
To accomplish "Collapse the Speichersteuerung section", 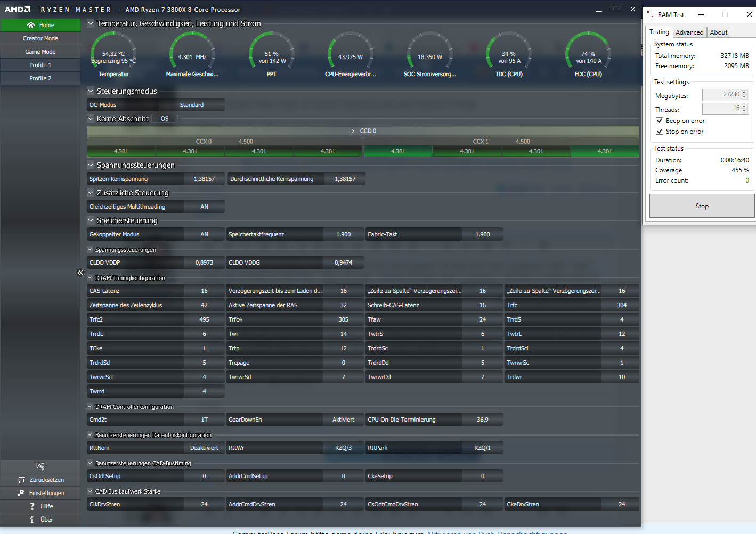I will click(x=91, y=220).
